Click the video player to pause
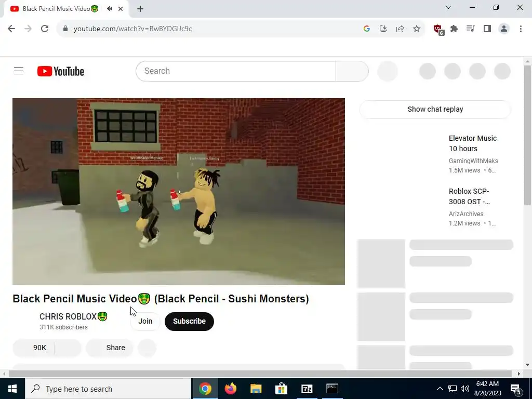The width and height of the screenshot is (532, 399). [179, 192]
